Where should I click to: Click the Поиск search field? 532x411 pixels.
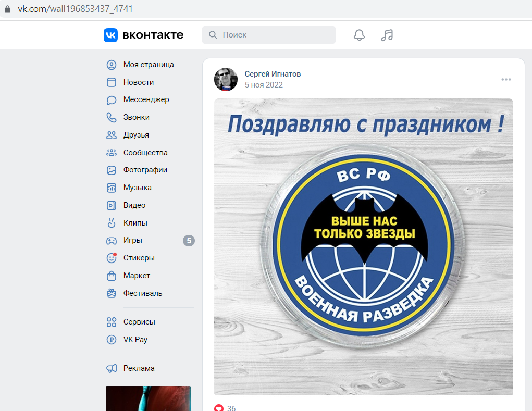pos(269,35)
